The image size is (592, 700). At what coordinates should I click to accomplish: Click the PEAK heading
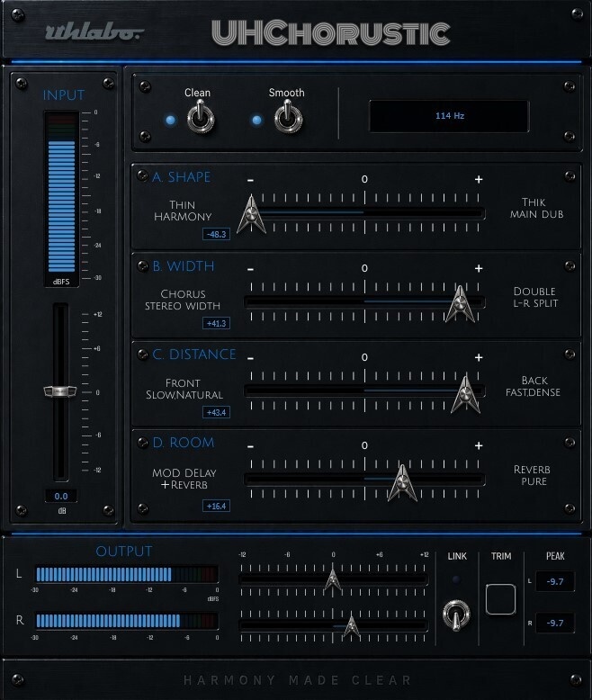click(555, 556)
